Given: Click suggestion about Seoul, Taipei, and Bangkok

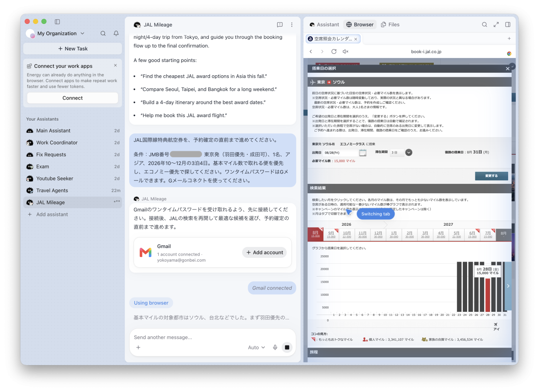Looking at the screenshot, I should pos(209,89).
